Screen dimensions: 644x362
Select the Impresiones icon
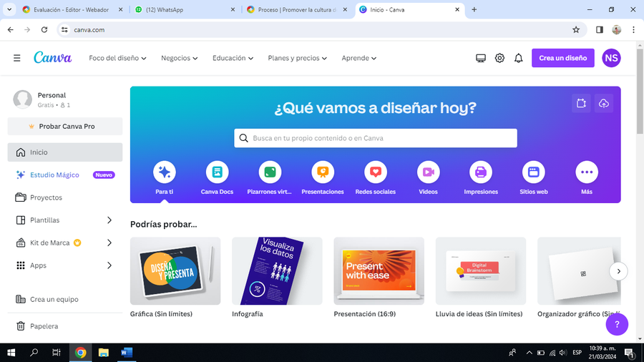[481, 172]
